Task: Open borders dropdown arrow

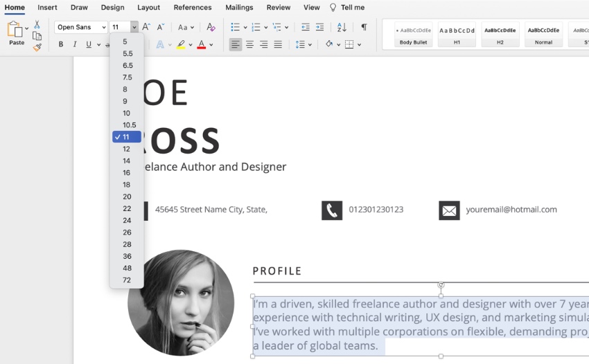Action: [x=360, y=45]
